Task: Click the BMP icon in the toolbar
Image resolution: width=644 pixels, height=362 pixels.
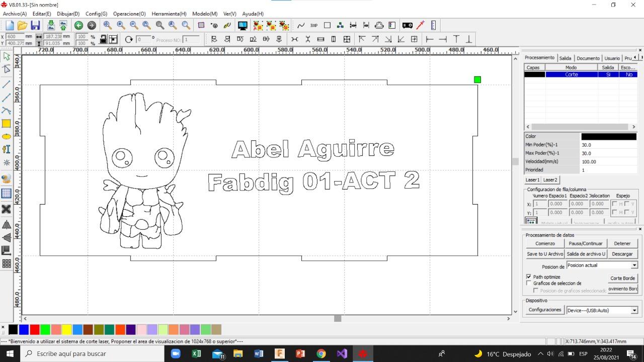Action: point(314,25)
